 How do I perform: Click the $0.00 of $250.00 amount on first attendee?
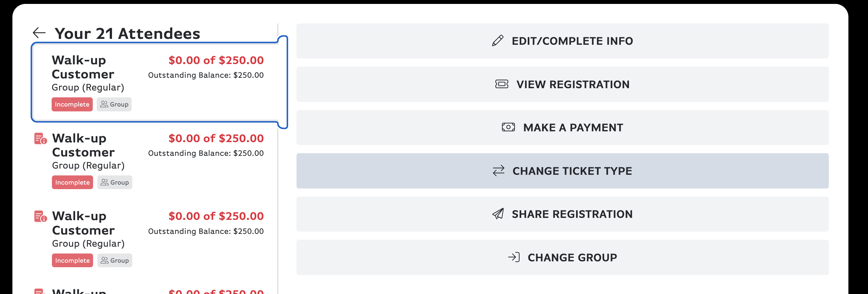(216, 60)
